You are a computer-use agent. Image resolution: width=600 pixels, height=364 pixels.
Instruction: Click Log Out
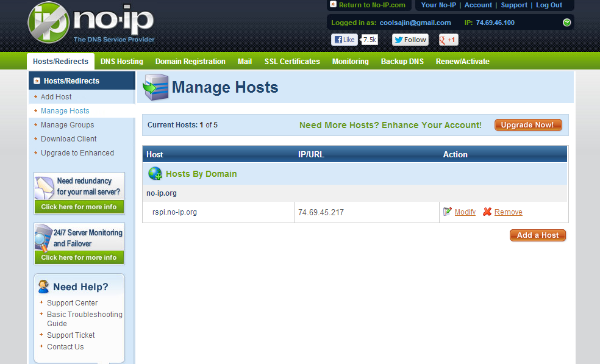coord(549,5)
